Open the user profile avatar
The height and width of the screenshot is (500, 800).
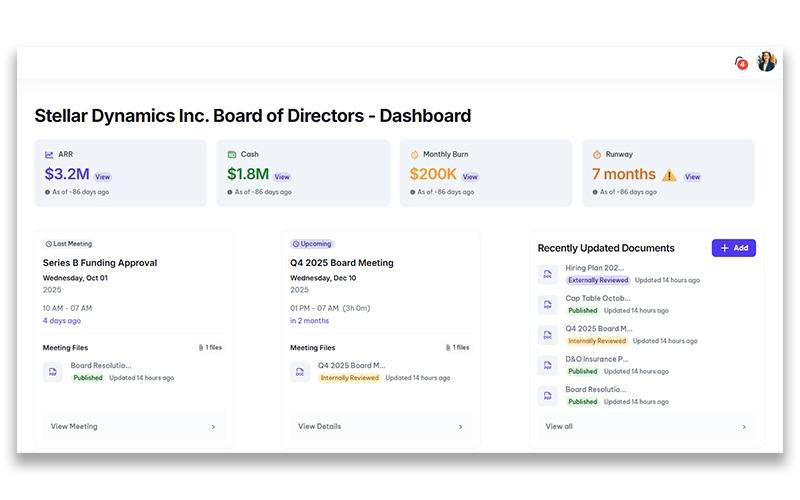coord(766,62)
